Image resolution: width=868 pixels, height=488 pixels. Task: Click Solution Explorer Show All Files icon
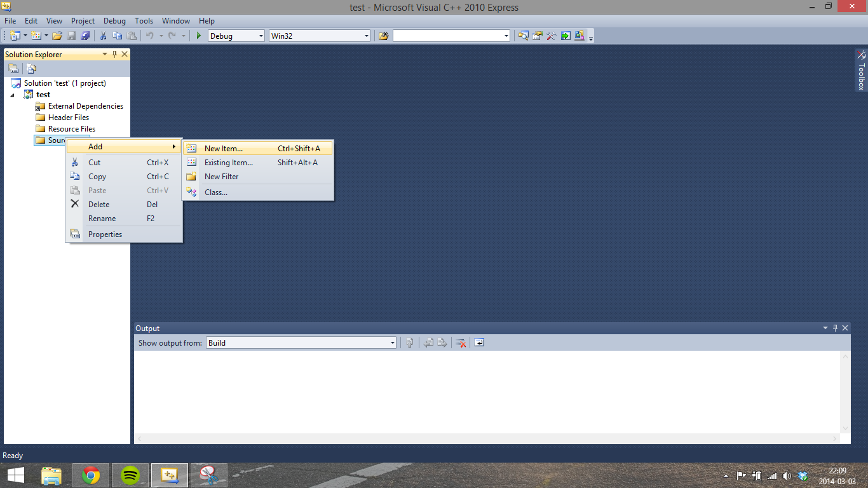32,69
